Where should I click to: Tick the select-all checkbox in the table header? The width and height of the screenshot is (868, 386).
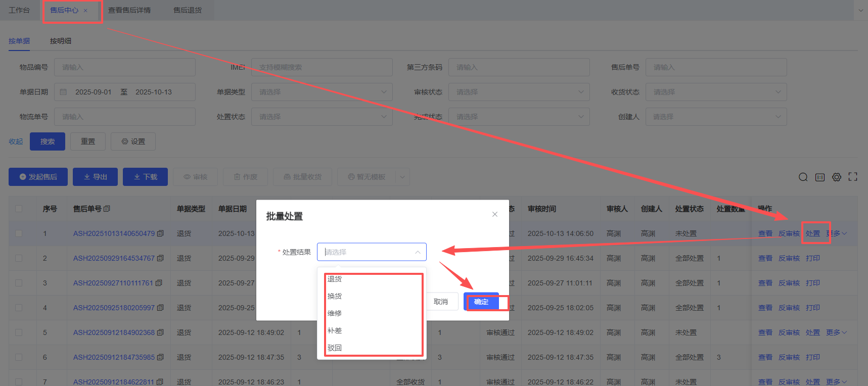click(19, 209)
